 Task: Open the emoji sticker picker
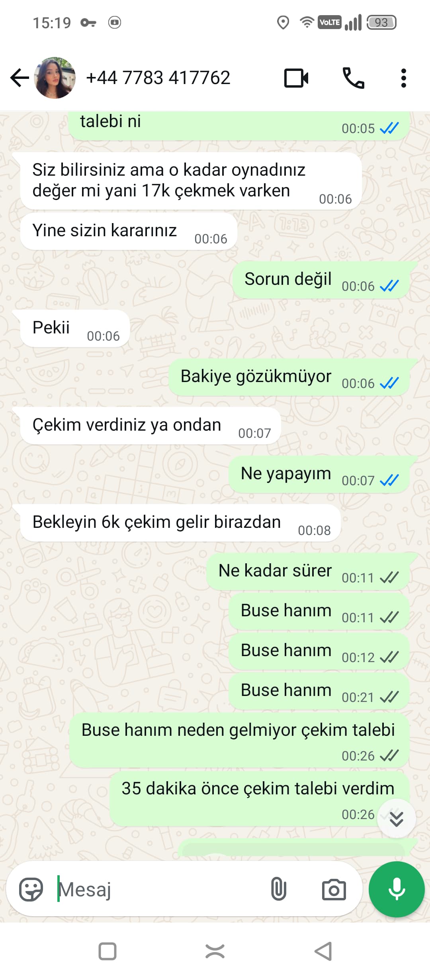click(31, 889)
